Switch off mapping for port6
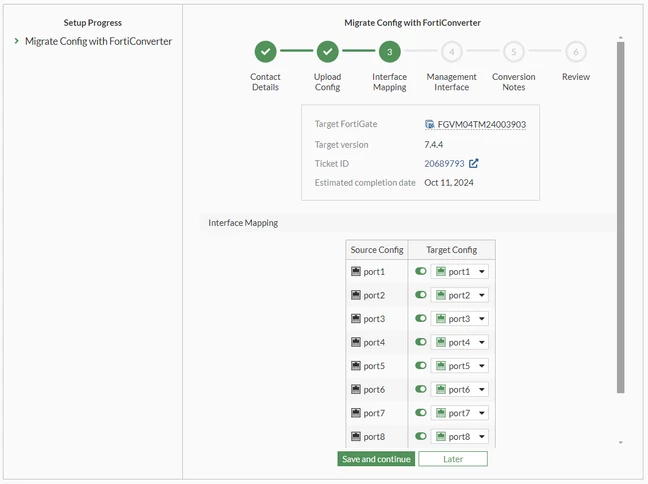 click(421, 389)
